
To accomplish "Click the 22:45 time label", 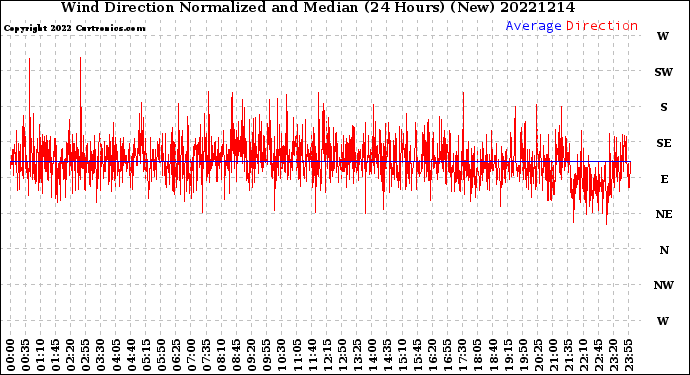I will coord(598,355).
